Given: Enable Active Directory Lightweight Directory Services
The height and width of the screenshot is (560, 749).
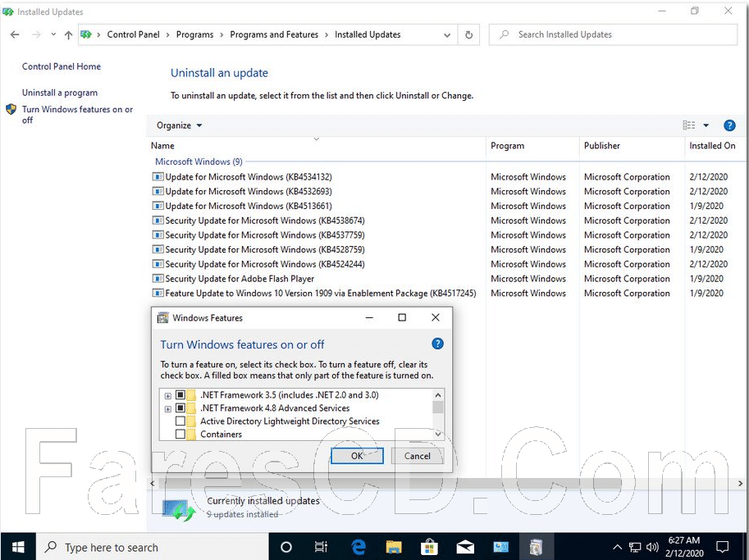Looking at the screenshot, I should (x=180, y=421).
